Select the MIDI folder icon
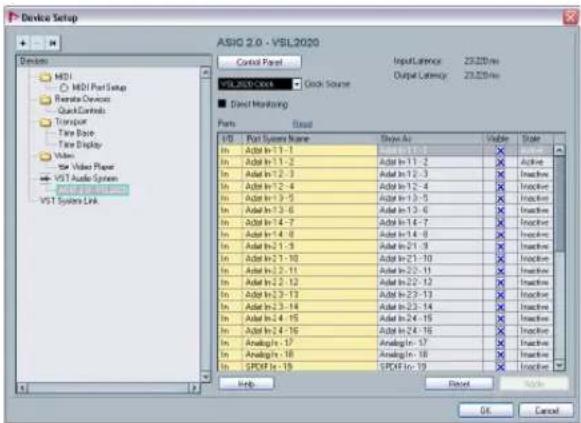 coord(45,77)
